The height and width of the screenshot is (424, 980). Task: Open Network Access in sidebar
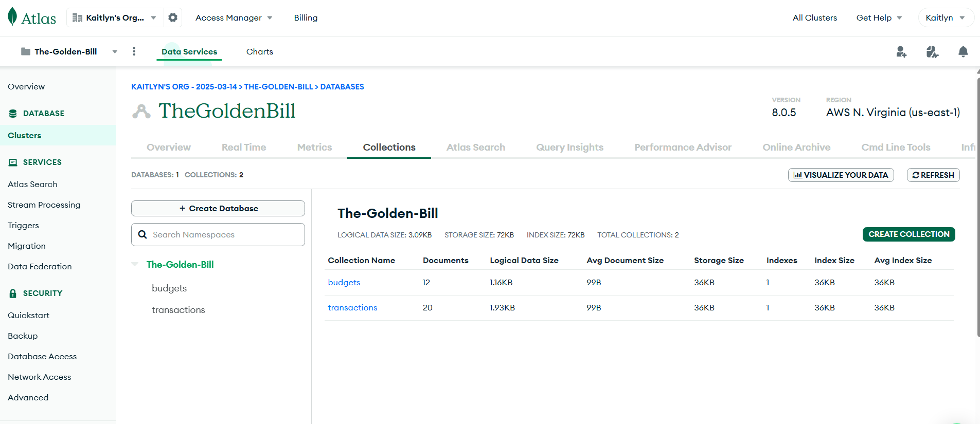(x=40, y=377)
